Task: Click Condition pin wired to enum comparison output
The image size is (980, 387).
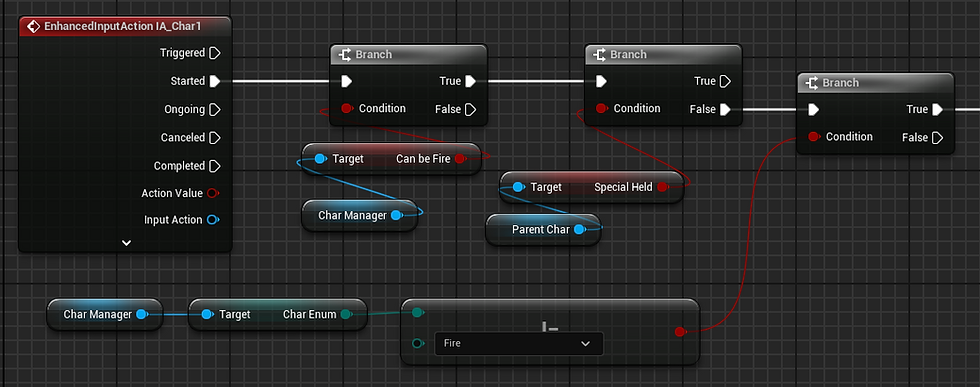Action: [813, 136]
